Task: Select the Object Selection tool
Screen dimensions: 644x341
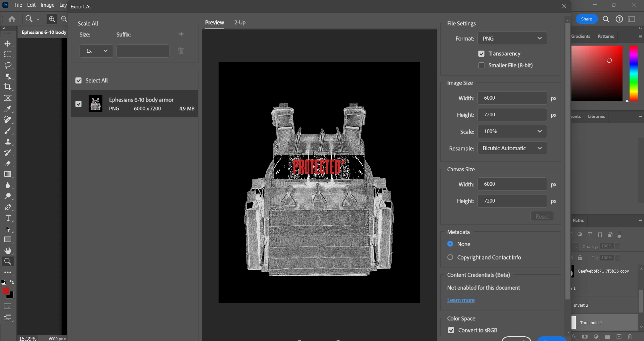Action: (x=8, y=76)
